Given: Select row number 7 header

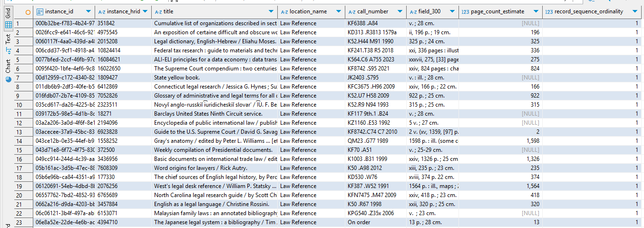Looking at the screenshot, I should pos(23,78).
